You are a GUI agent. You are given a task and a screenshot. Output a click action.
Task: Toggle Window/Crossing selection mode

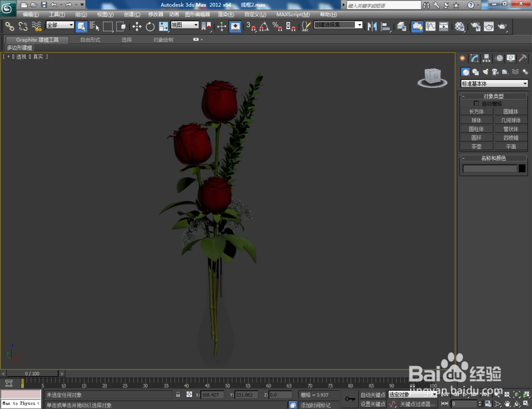coord(121,26)
